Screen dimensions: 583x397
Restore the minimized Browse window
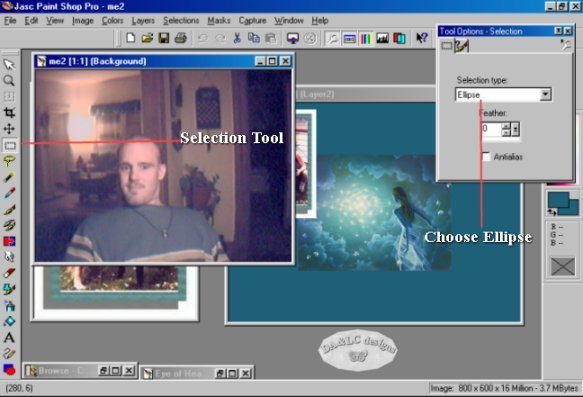tap(103, 371)
